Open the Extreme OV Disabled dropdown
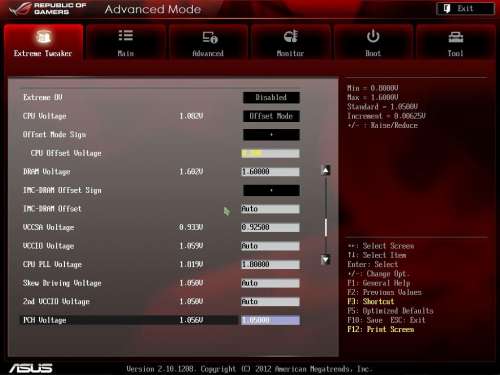This screenshot has width=500, height=375. pos(271,98)
